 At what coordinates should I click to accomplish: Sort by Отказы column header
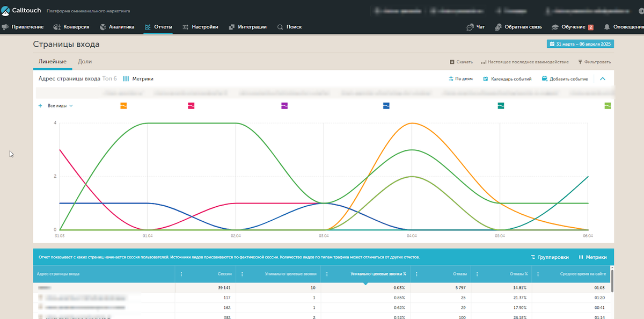(459, 274)
